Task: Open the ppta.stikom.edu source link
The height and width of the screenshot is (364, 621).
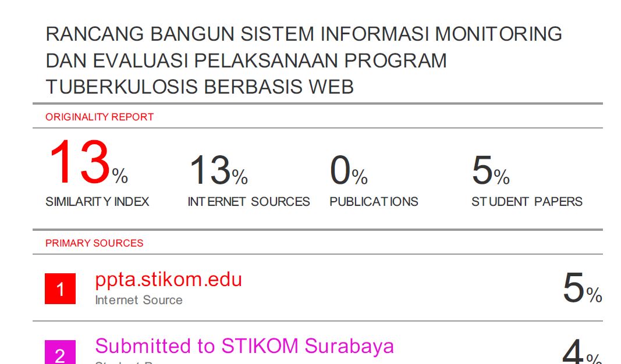Action: click(x=168, y=279)
